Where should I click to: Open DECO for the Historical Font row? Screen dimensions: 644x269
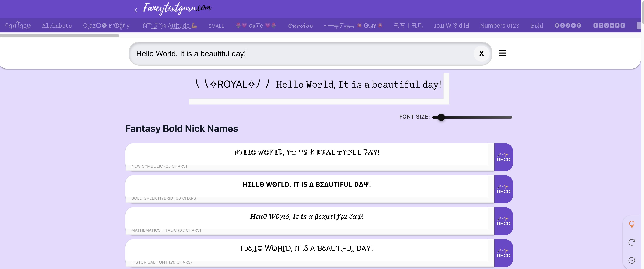click(504, 253)
